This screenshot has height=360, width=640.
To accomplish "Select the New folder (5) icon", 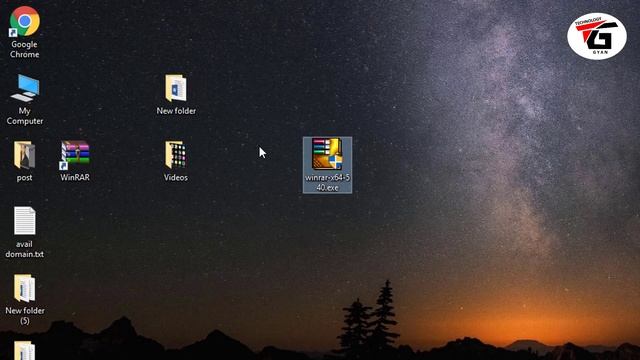I will tap(24, 288).
